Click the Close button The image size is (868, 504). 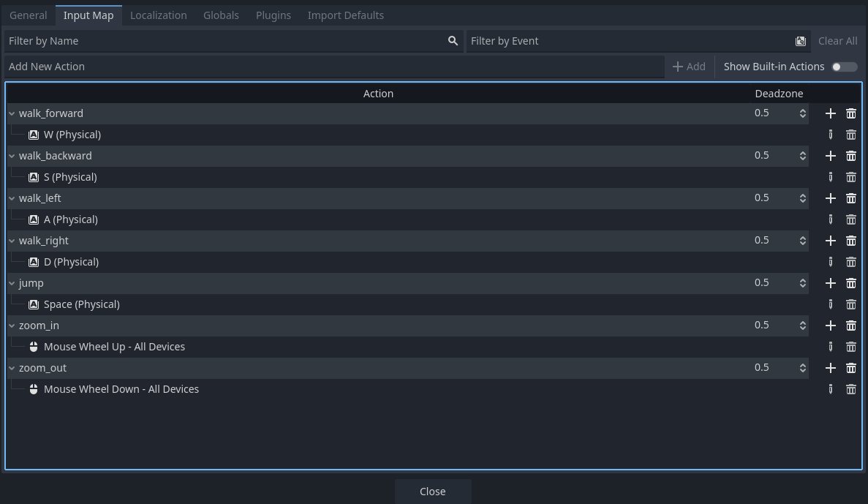coord(433,492)
